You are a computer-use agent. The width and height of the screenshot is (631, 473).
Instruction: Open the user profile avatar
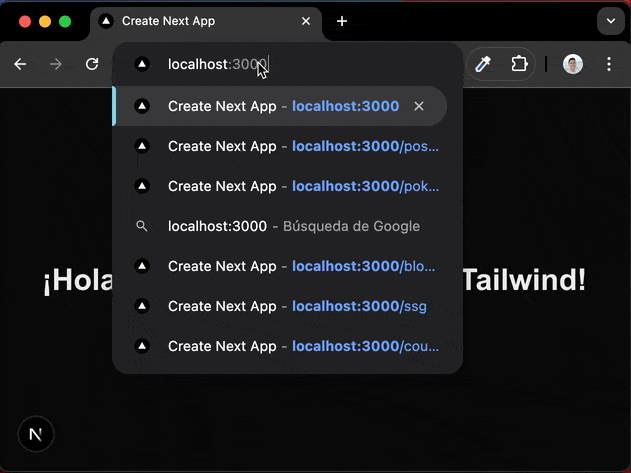pos(573,64)
